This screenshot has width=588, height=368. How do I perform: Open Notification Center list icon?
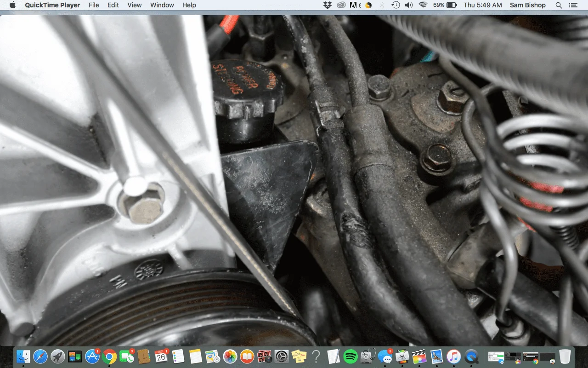point(573,5)
